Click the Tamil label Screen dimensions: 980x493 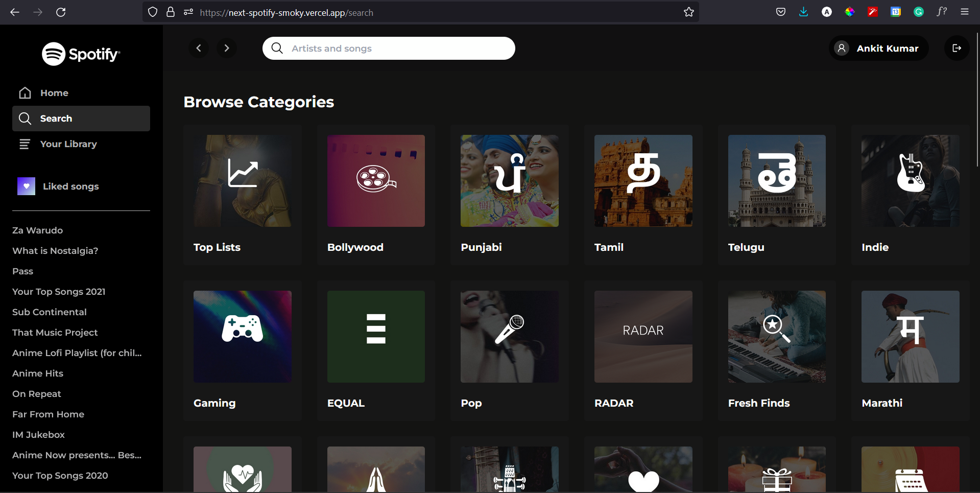609,247
